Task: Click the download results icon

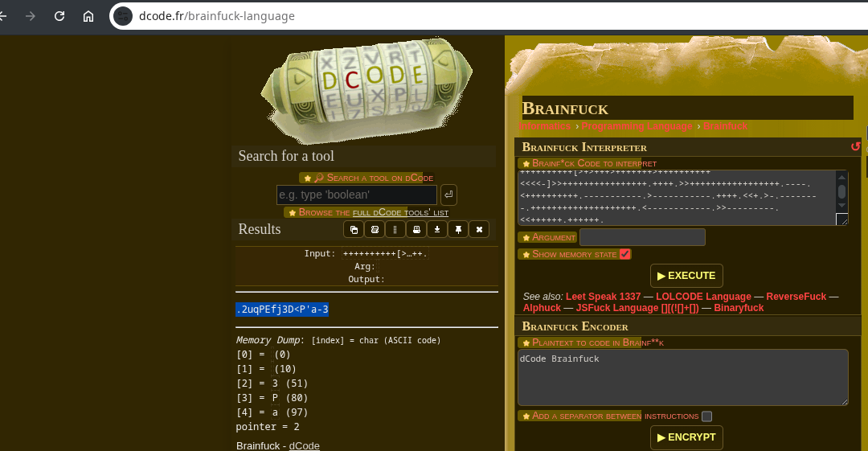Action: coord(436,230)
